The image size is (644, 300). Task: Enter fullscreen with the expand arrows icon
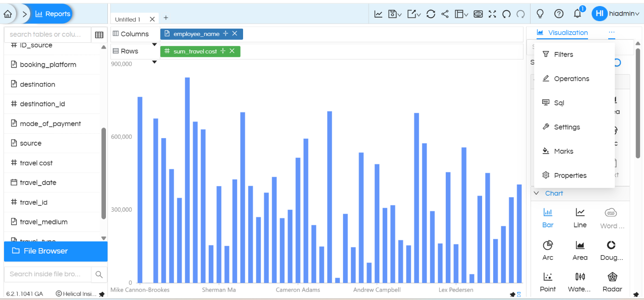(x=492, y=14)
